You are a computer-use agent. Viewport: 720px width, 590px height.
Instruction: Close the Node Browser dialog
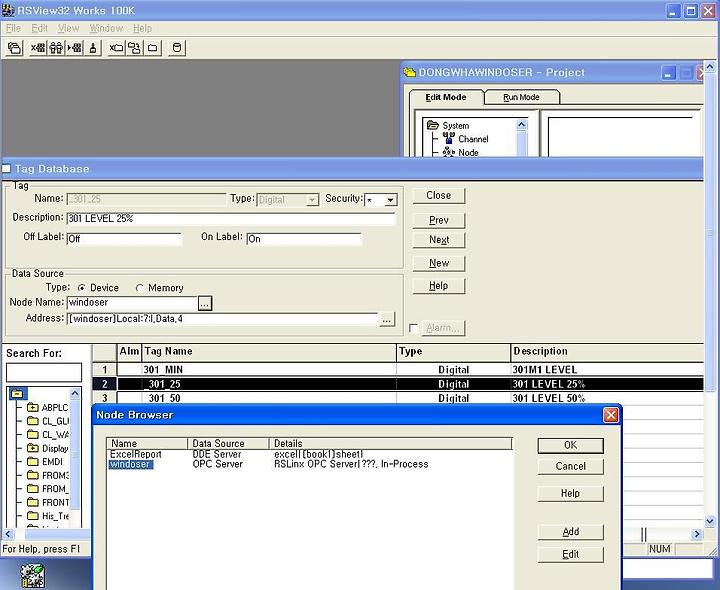tap(611, 415)
